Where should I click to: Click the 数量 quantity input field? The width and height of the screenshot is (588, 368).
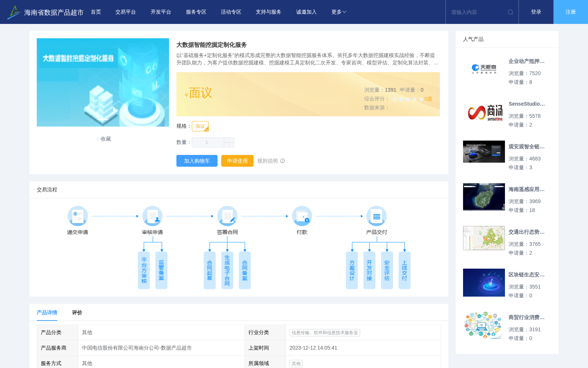[208, 142]
